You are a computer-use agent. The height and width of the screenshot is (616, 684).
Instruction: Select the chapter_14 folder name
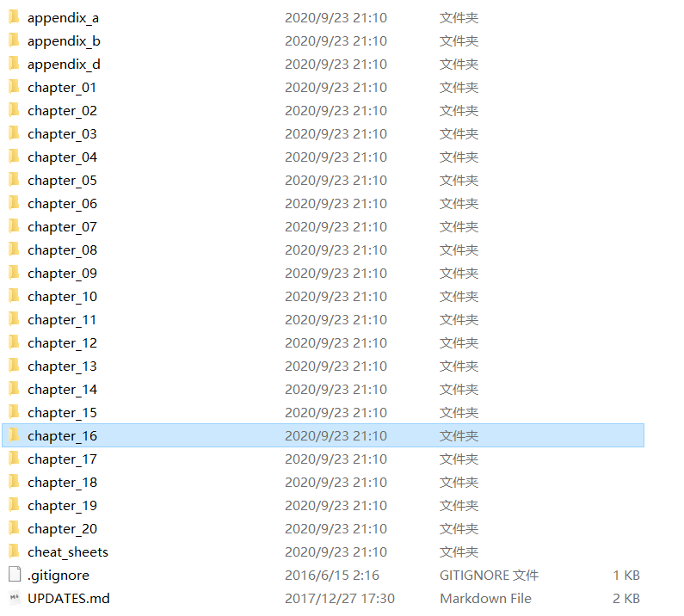pyautogui.click(x=62, y=389)
